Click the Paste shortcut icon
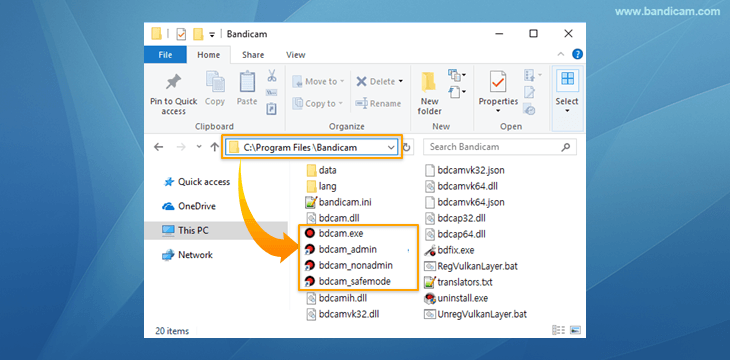 (x=271, y=109)
